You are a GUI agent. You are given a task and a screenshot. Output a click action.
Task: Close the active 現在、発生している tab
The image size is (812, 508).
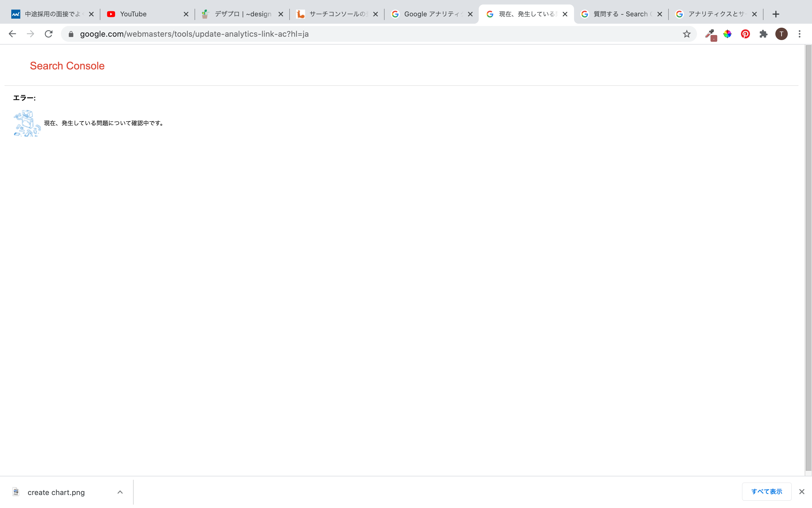click(x=565, y=14)
